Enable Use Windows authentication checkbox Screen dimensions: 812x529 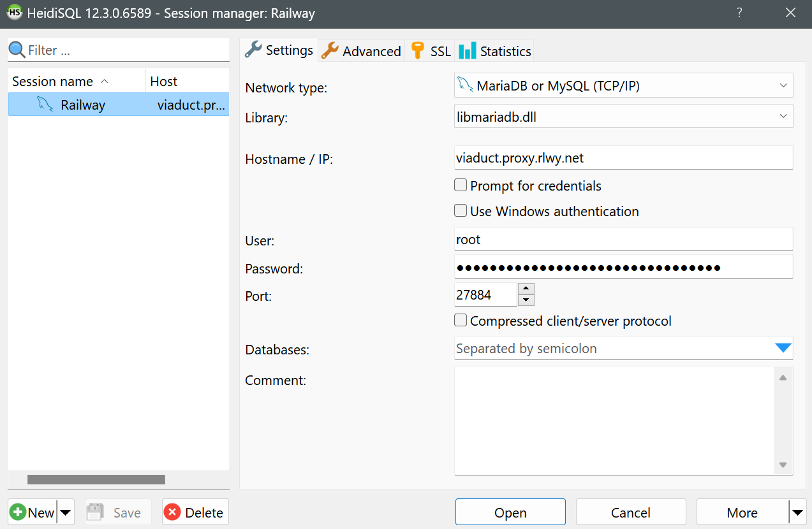(461, 211)
